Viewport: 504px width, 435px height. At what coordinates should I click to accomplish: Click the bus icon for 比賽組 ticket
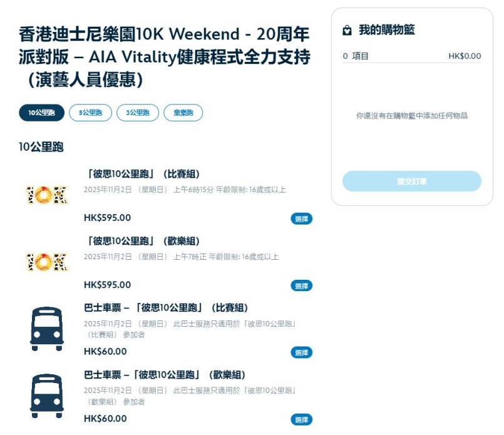click(47, 329)
